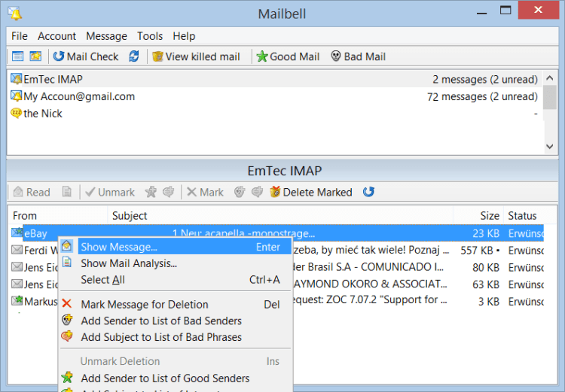The width and height of the screenshot is (565, 392).
Task: Click the sleeping smiley icon of the Nick
Action: pyautogui.click(x=17, y=113)
